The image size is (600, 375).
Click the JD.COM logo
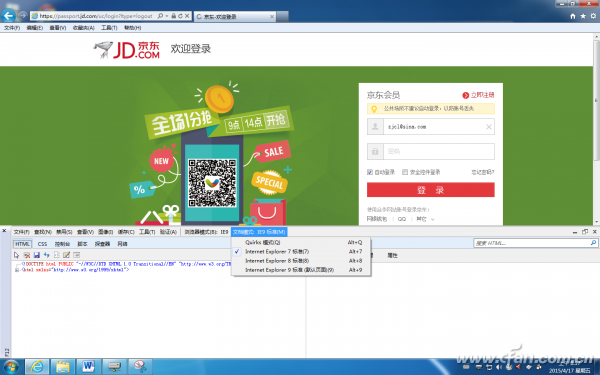point(127,50)
